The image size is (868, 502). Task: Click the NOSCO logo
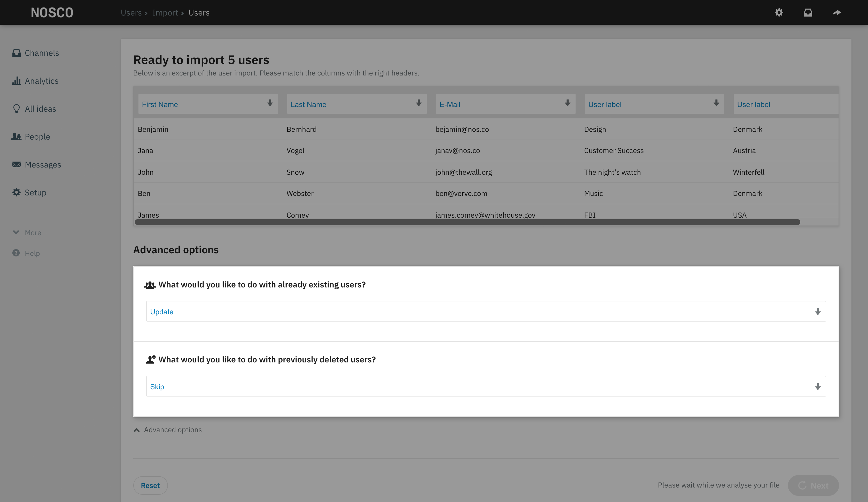pos(52,13)
